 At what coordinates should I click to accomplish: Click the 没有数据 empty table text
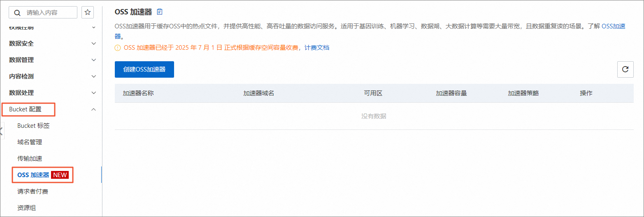pyautogui.click(x=374, y=116)
